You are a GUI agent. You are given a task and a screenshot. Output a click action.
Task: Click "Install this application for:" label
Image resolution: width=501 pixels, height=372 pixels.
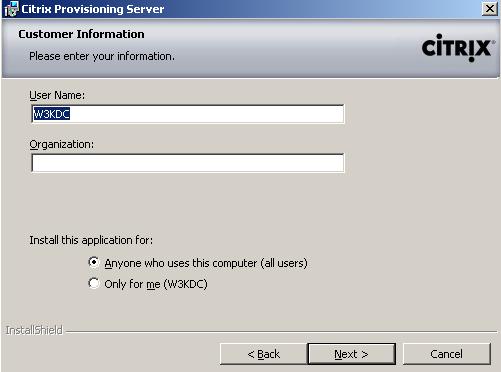91,240
